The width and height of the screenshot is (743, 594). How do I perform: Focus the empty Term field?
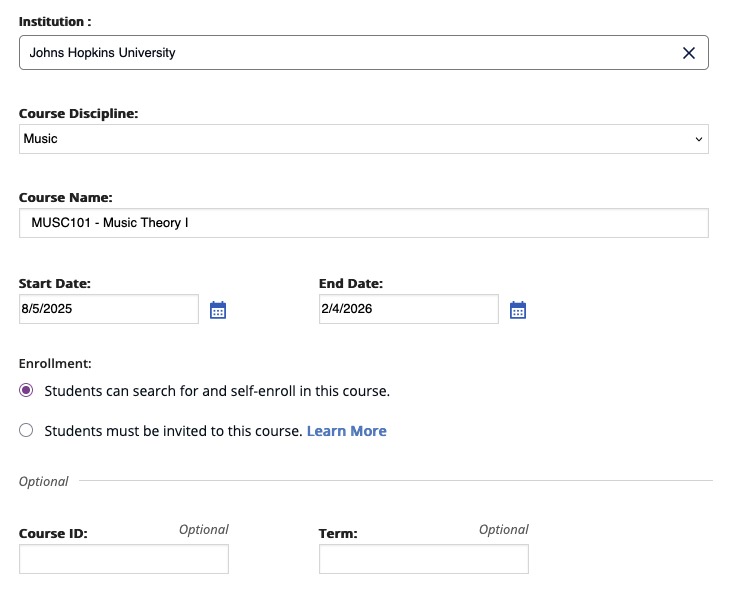[x=424, y=559]
